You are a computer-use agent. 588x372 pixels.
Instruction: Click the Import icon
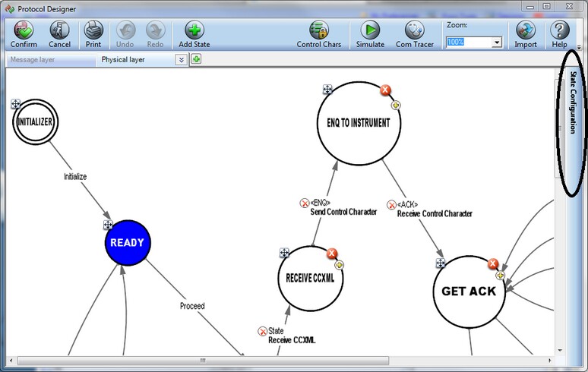tap(526, 30)
